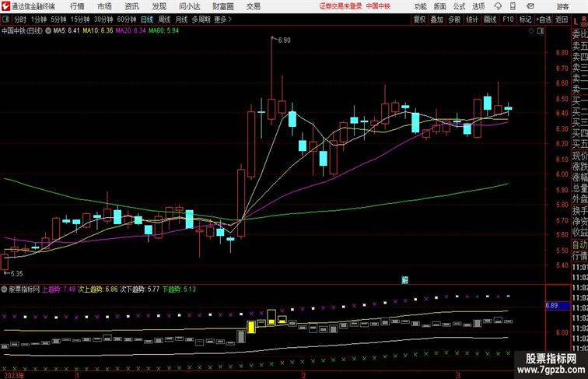Open the 中国中铁 indicator settings round icon

pos(48,31)
